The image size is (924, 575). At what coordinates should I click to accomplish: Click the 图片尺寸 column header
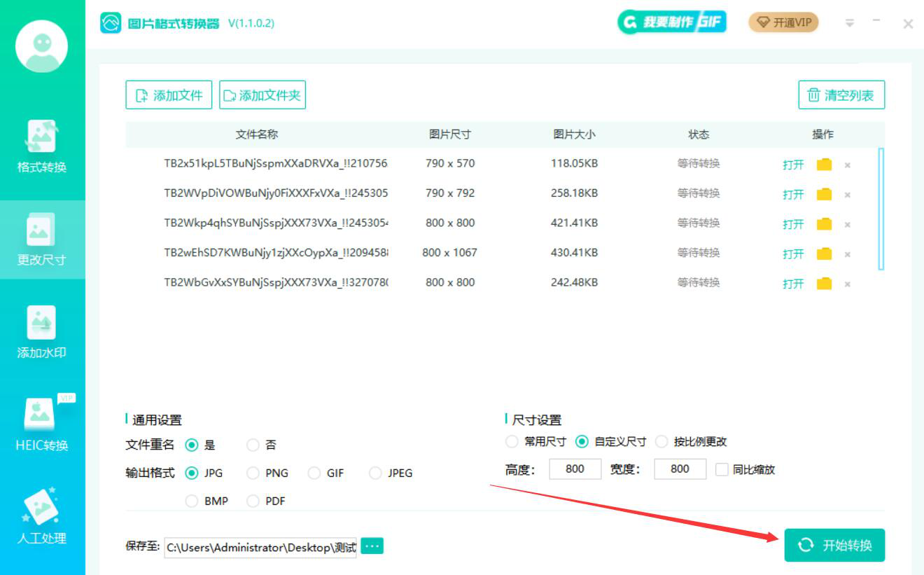(x=450, y=134)
